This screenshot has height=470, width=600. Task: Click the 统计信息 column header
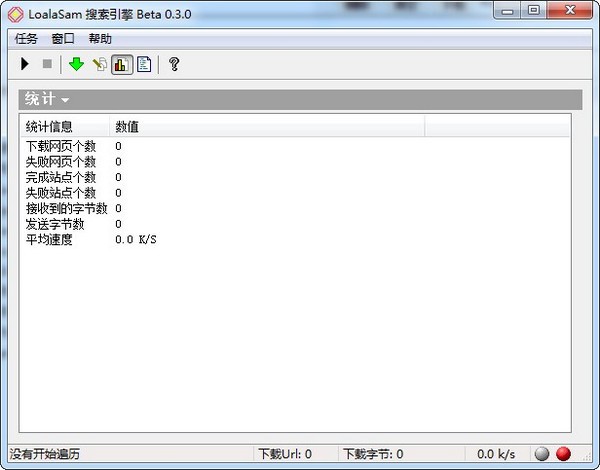point(65,126)
